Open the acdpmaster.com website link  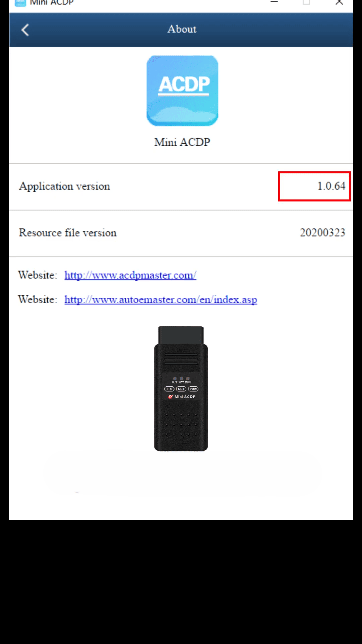(130, 275)
